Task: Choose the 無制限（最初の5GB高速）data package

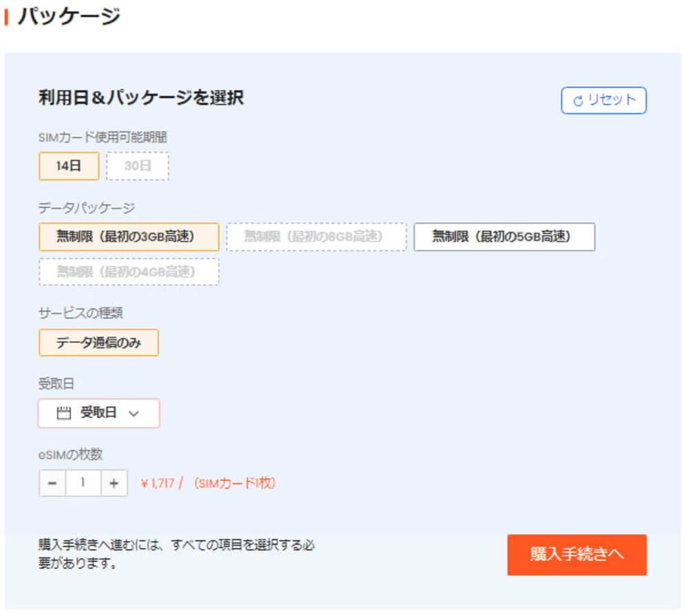Action: 504,237
